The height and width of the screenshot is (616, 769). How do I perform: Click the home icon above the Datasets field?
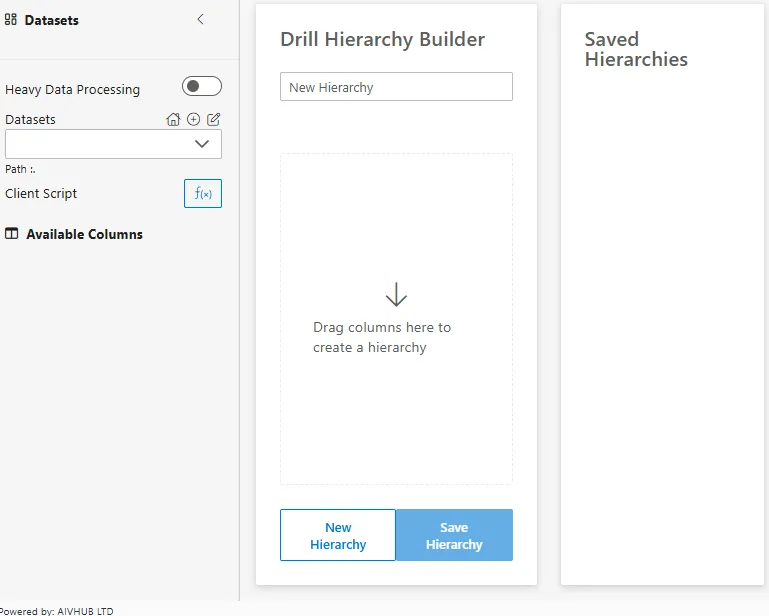[x=173, y=119]
